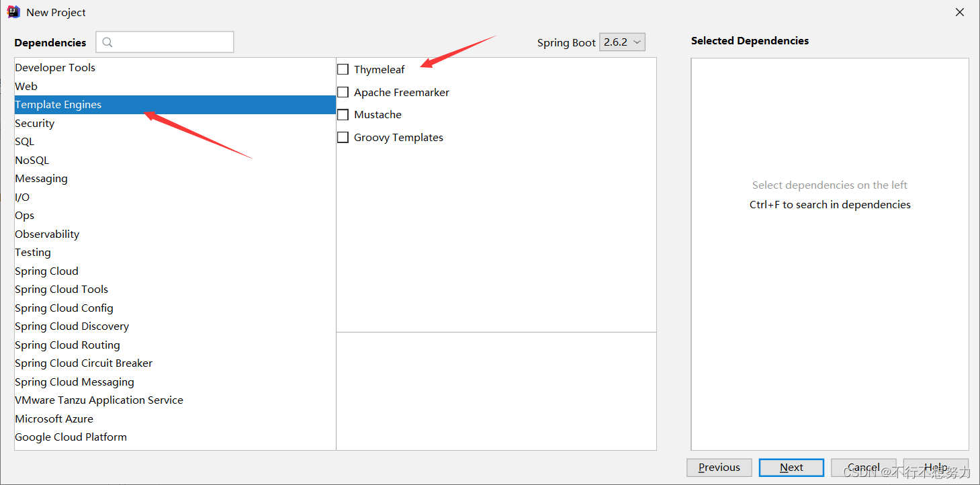980x485 pixels.
Task: Click 'Select dependencies on the left' text
Action: (x=830, y=185)
